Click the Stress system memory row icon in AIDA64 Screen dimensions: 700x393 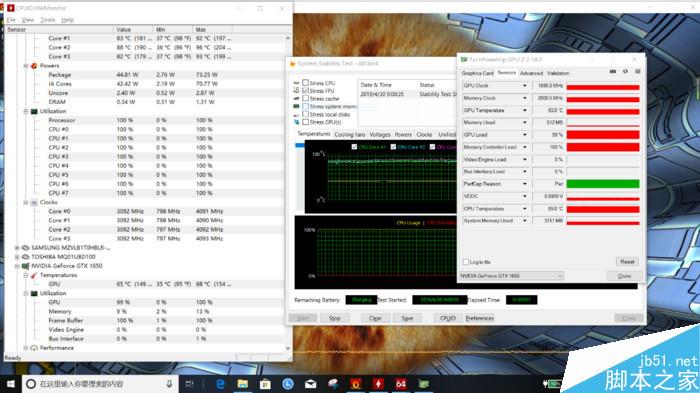(296, 106)
